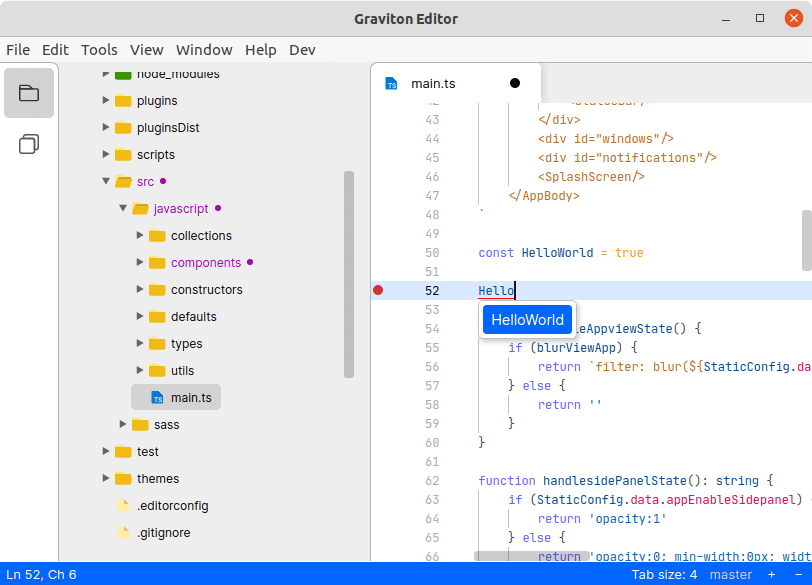This screenshot has height=585, width=812.
Task: Click the unsaved dot on main.ts tab
Action: tap(515, 83)
